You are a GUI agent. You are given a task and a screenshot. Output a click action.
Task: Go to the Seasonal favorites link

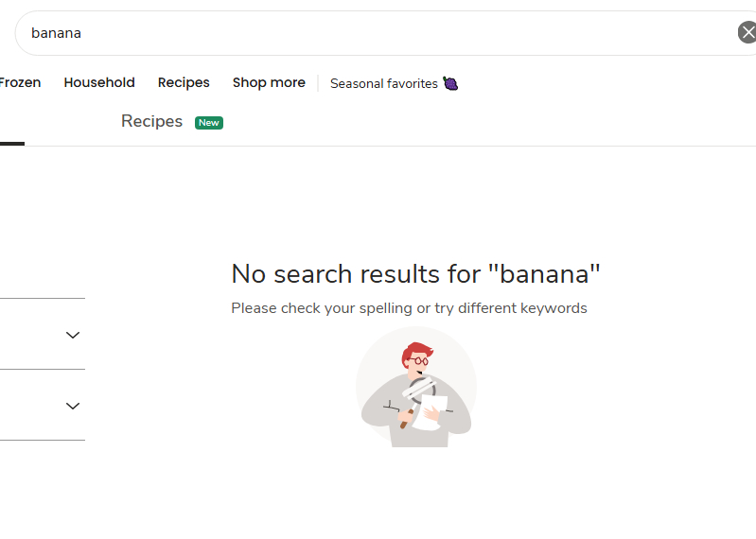click(x=384, y=83)
